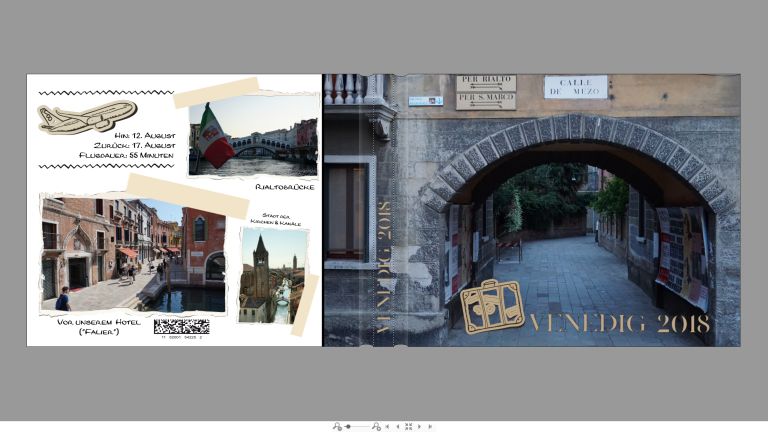Click the zoom slider handle
This screenshot has width=768, height=432.
(348, 427)
